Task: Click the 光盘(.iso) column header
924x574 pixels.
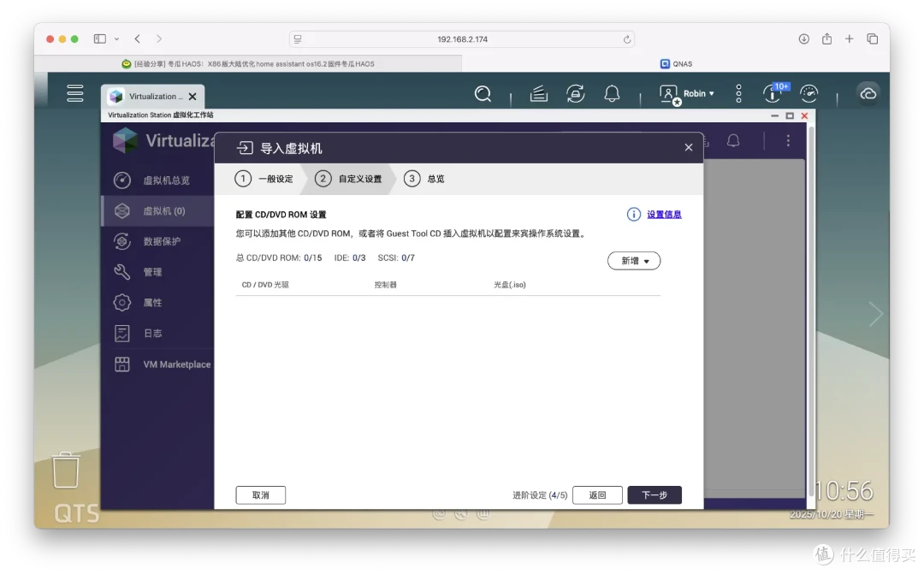Action: click(x=510, y=285)
